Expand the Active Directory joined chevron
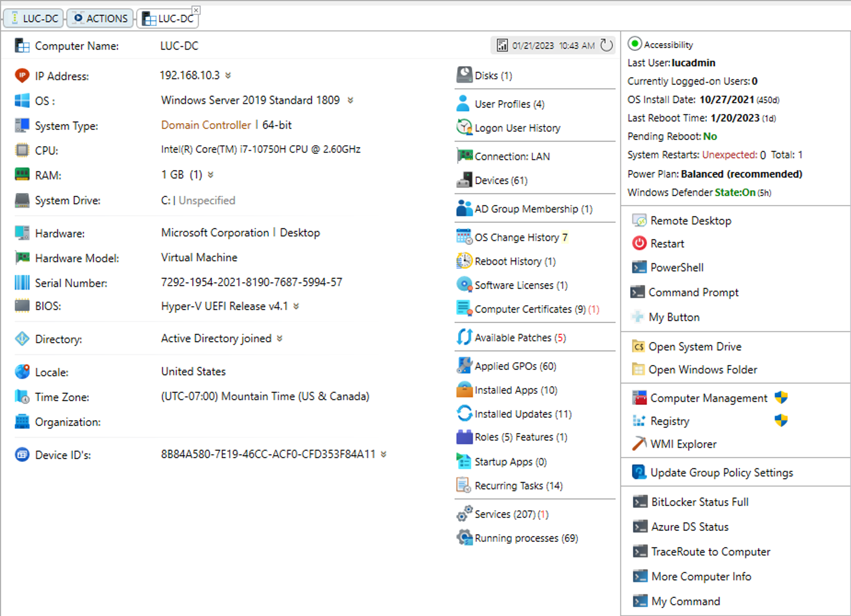Viewport: 851px width, 616px height. tap(279, 338)
